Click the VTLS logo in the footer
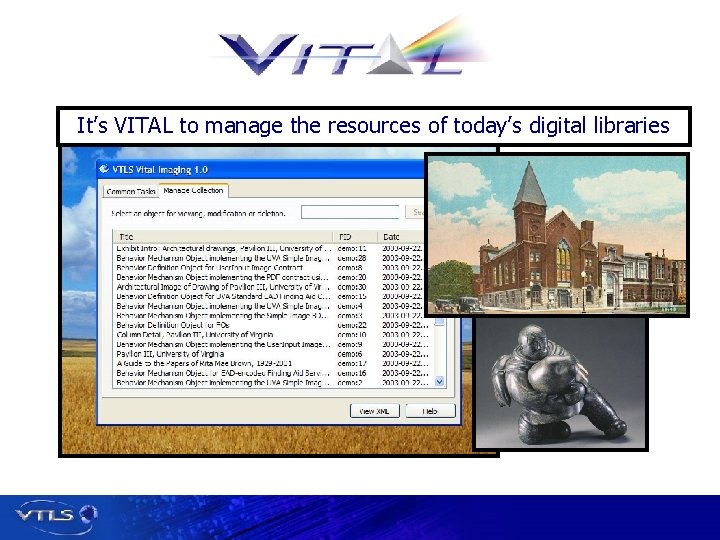Screen dimensions: 720x540 click(x=56, y=516)
